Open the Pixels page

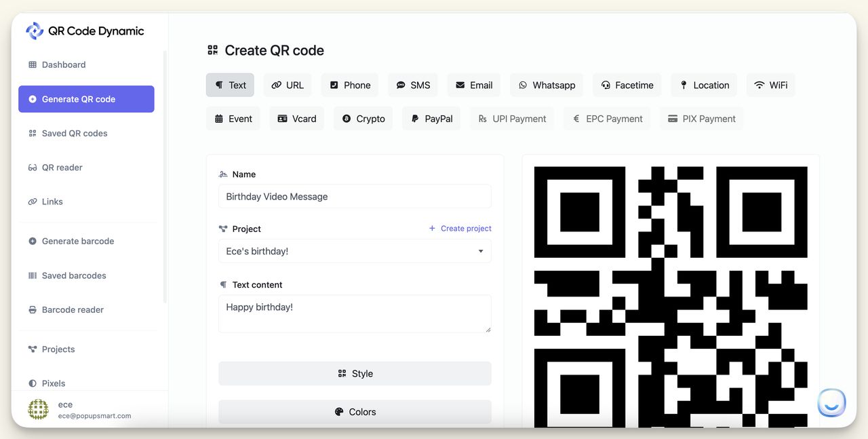point(86,382)
